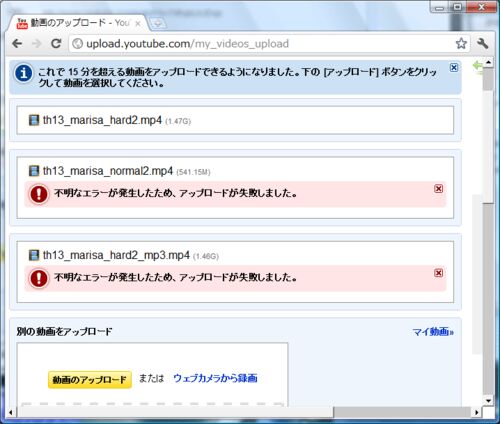Click the video file icon for th13_marisa_hard2.mp4
The width and height of the screenshot is (500, 424).
click(34, 120)
